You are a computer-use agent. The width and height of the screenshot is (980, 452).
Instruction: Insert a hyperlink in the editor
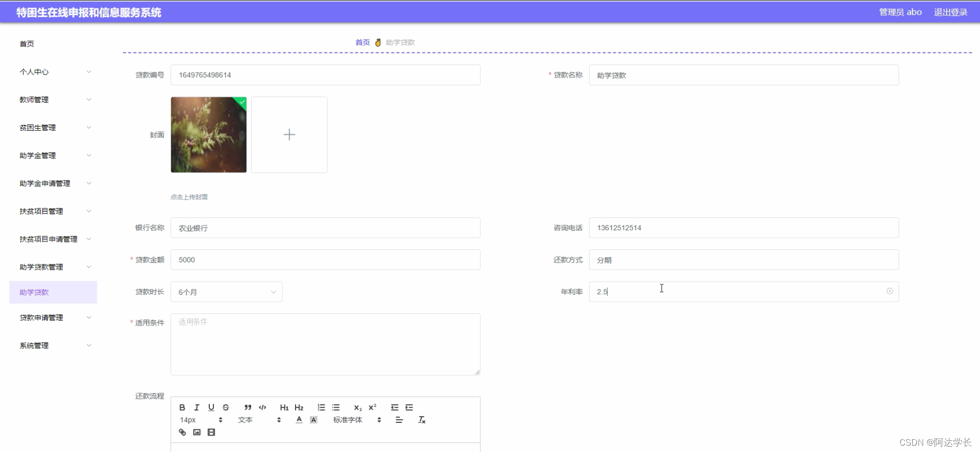[182, 432]
